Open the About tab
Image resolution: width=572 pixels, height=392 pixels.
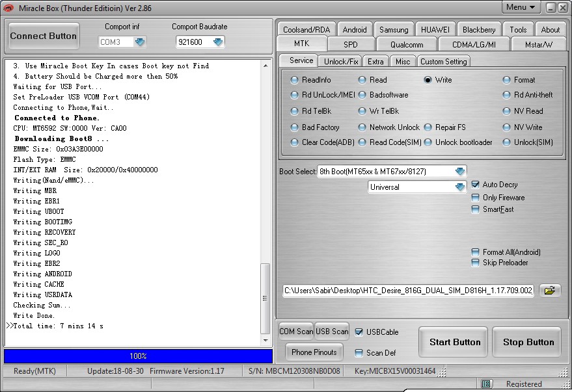550,29
